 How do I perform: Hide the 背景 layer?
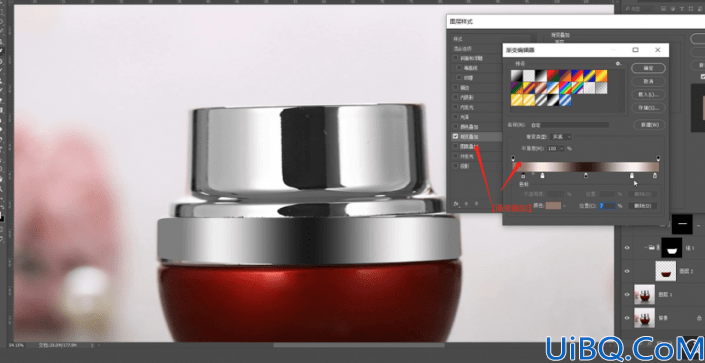click(627, 318)
